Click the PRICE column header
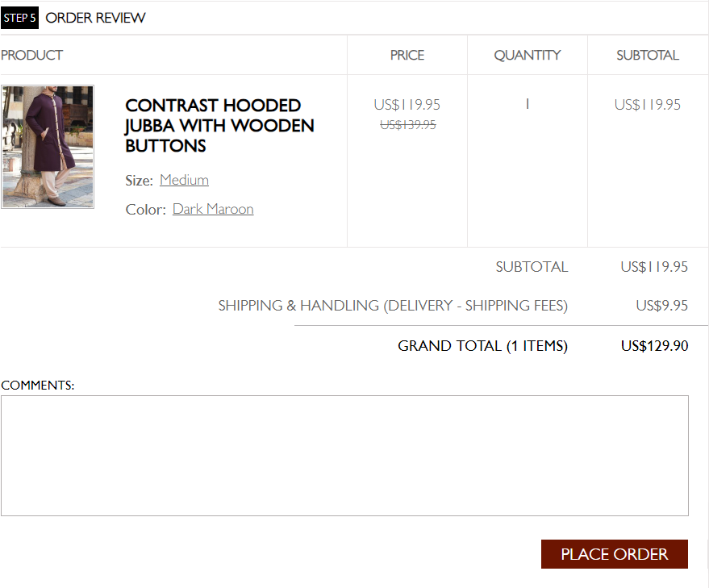 pos(407,55)
